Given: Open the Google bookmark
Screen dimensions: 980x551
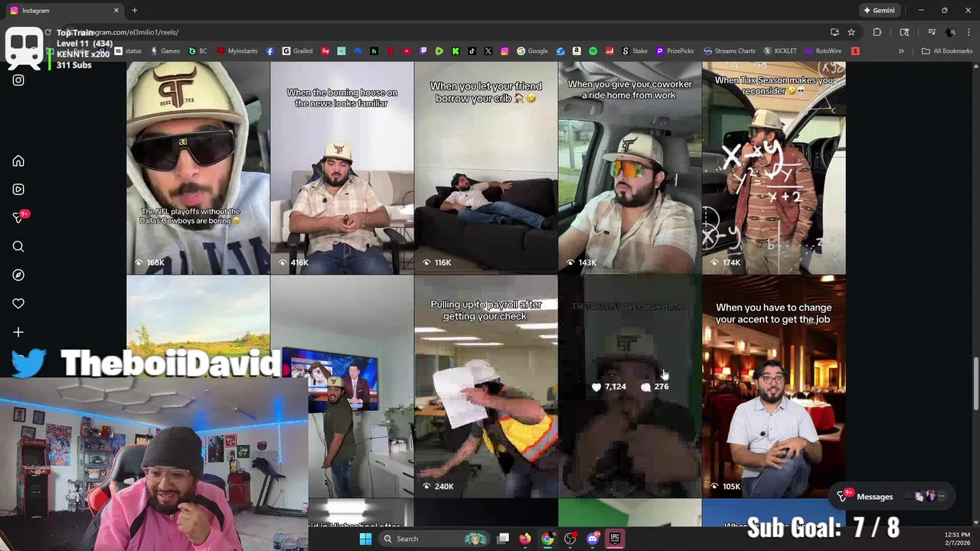Looking at the screenshot, I should 533,51.
